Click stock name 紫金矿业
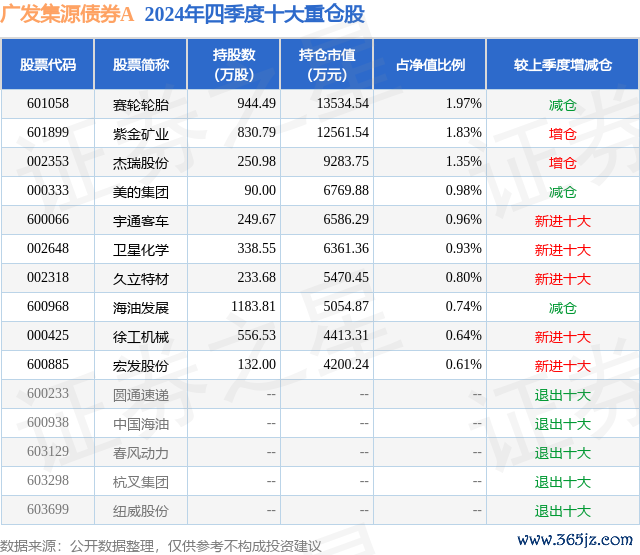640x555 pixels. (141, 134)
